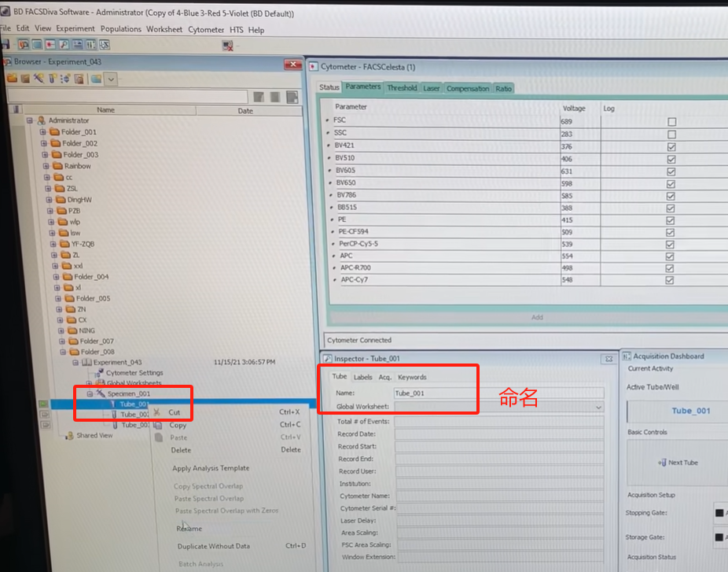
Task: Expand Folder_001 in the browser tree
Action: [42, 132]
